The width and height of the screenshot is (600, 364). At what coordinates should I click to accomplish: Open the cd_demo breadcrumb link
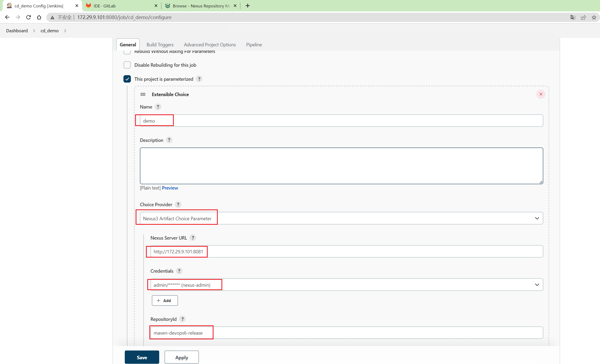[50, 31]
